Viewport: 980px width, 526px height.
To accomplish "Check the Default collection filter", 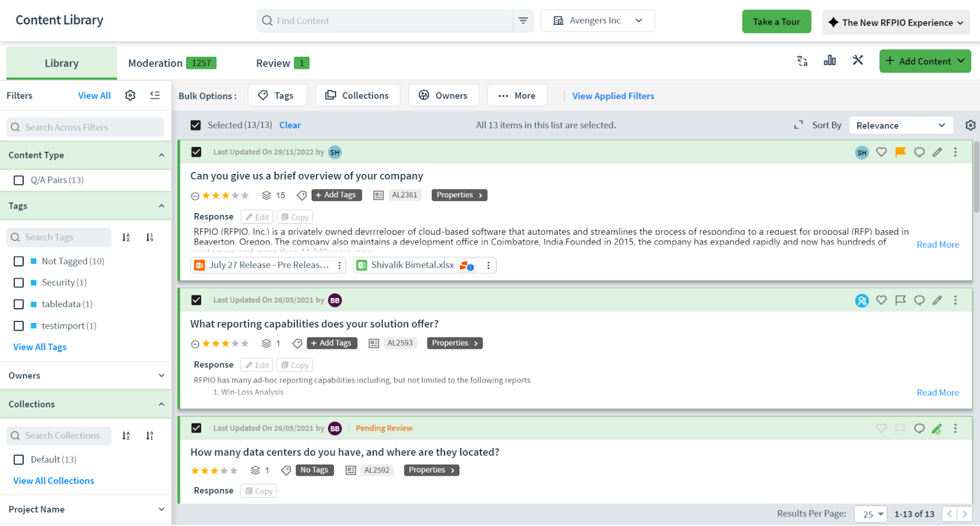I will pyautogui.click(x=19, y=460).
